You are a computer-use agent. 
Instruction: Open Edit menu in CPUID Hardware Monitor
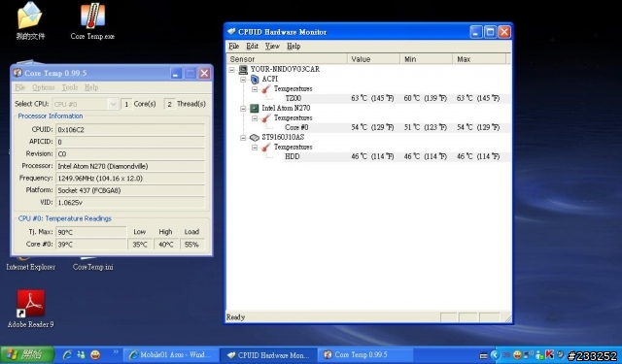[252, 46]
